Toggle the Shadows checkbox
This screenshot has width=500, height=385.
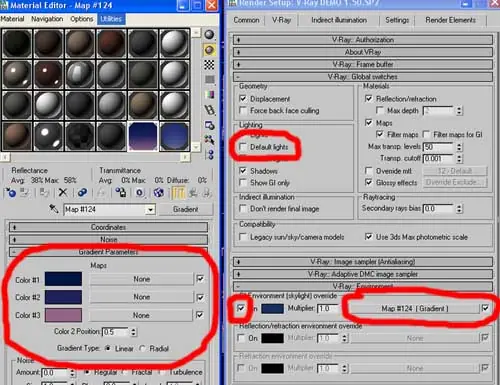point(243,171)
